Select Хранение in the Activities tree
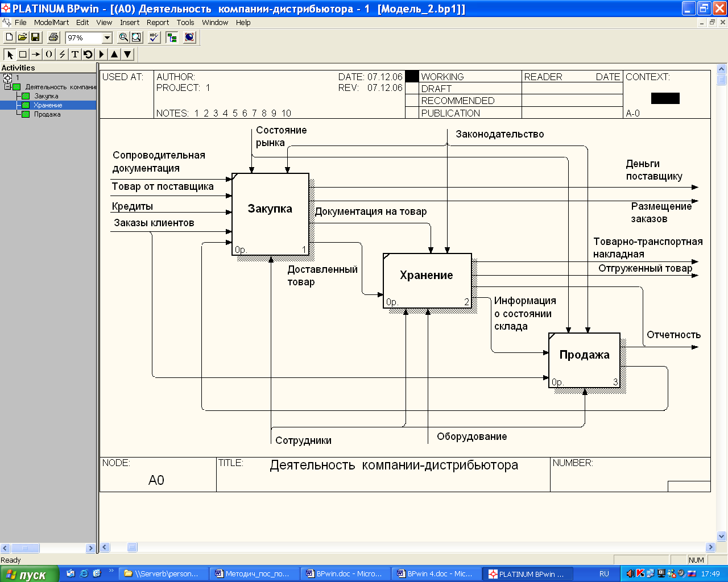Screen dimensions: 728x582 pyautogui.click(x=48, y=105)
